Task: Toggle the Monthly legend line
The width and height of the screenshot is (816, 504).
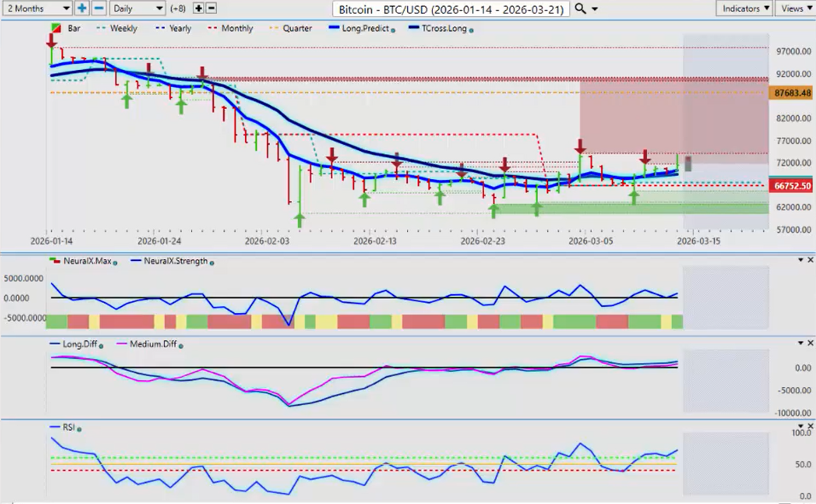Action: (x=230, y=29)
